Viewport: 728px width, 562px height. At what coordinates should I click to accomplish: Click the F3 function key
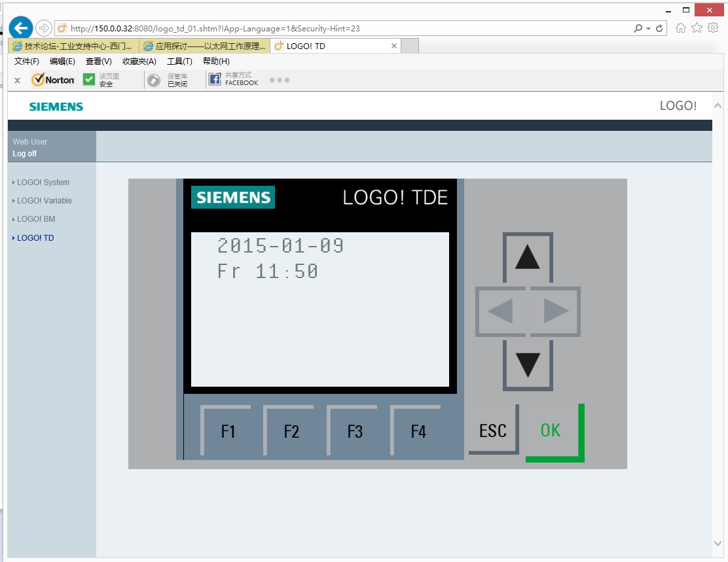[x=353, y=431]
